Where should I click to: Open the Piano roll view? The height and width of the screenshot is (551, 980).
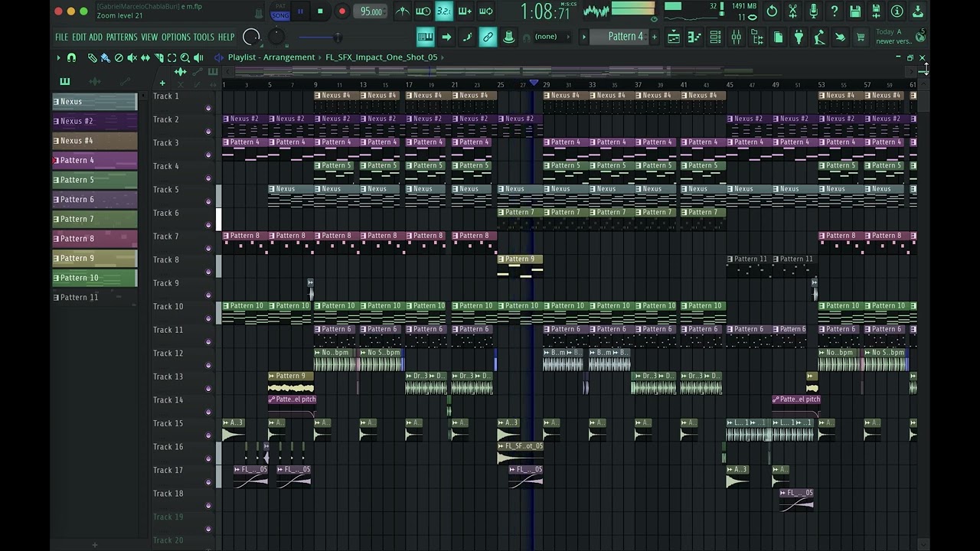(694, 37)
